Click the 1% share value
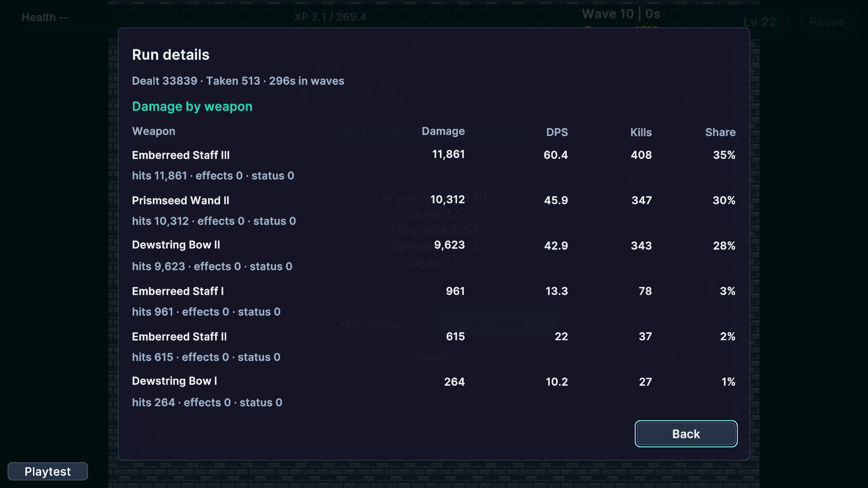The width and height of the screenshot is (868, 488). point(729,382)
